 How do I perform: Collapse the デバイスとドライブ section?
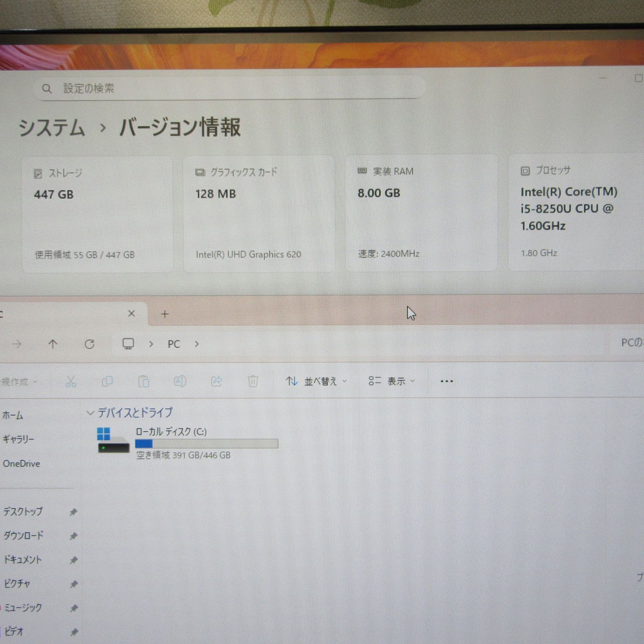coord(90,413)
